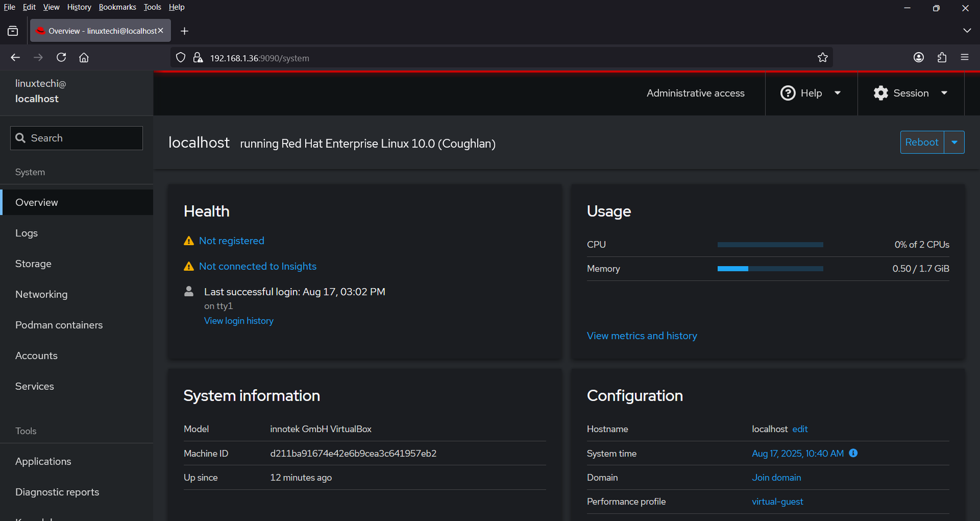Click the Memory usage progress bar

point(770,268)
